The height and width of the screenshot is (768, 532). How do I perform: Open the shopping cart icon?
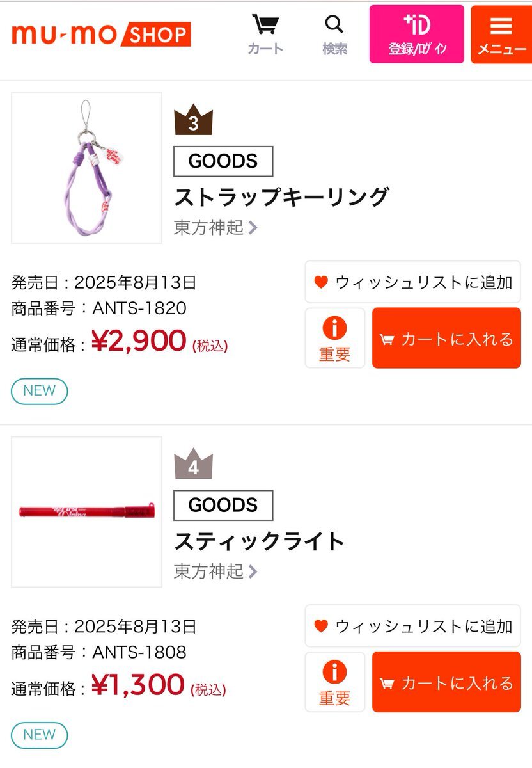click(x=265, y=35)
